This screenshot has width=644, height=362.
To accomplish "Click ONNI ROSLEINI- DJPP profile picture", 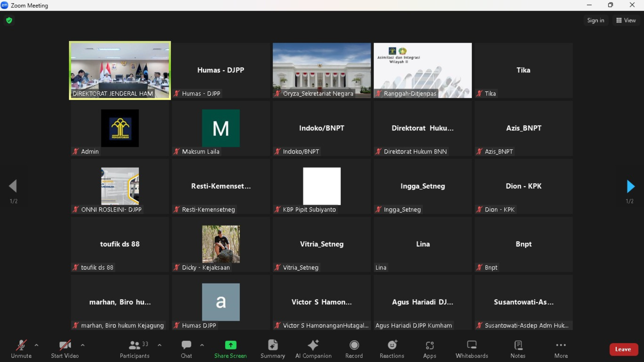I will coord(120,186).
